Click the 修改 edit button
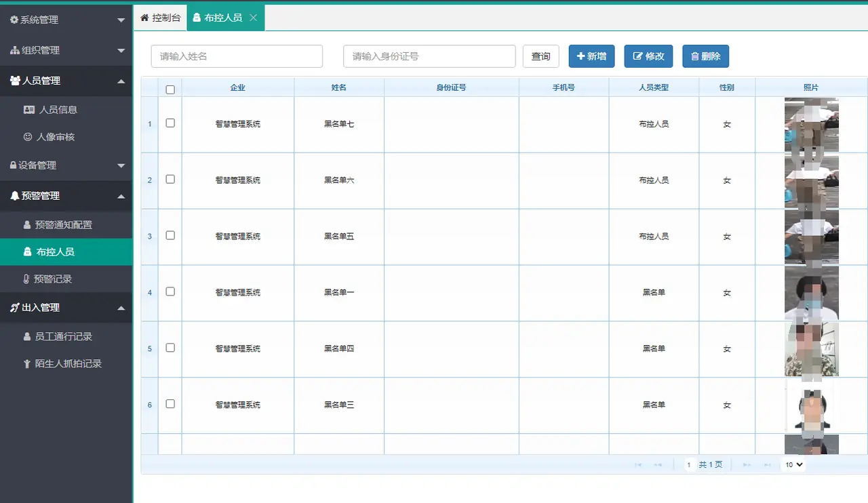This screenshot has width=868, height=503. pos(648,56)
